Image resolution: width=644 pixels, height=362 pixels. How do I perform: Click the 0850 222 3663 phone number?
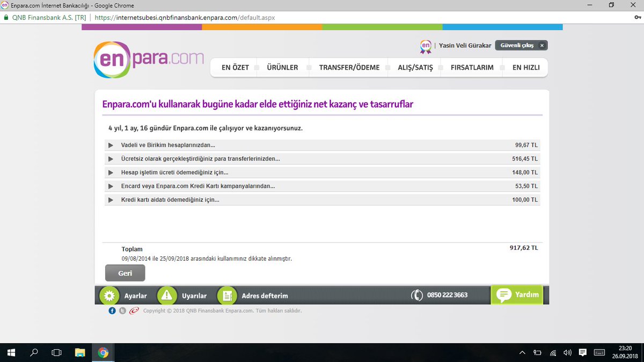point(447,295)
